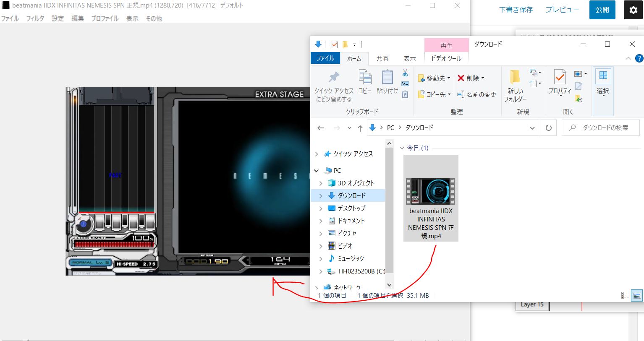Switch to large thumbnails view in status bar

click(637, 296)
